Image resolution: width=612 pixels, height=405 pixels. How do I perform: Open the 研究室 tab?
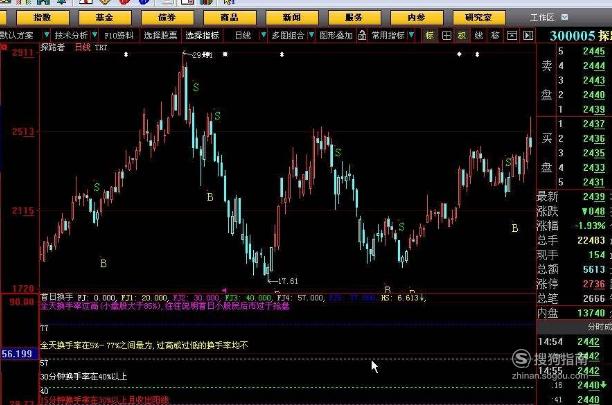[x=479, y=18]
